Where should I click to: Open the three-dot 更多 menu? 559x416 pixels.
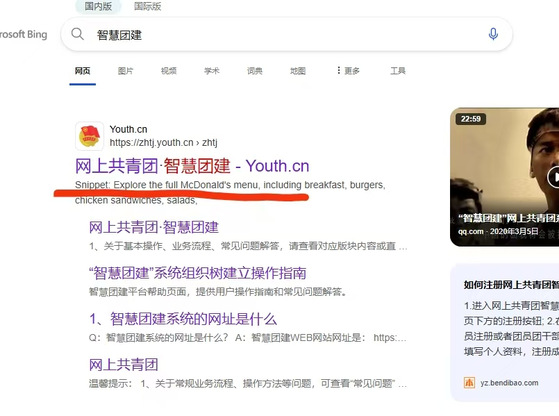(348, 71)
